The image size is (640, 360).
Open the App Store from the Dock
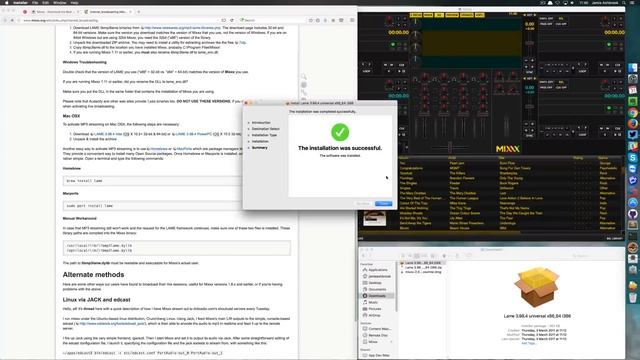click(632, 202)
